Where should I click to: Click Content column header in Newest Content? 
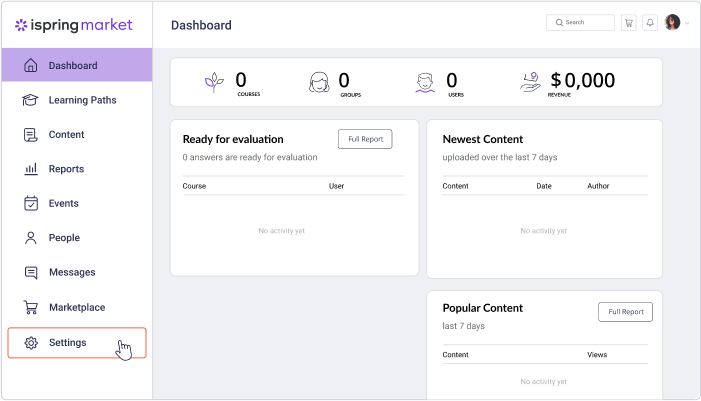pos(455,186)
